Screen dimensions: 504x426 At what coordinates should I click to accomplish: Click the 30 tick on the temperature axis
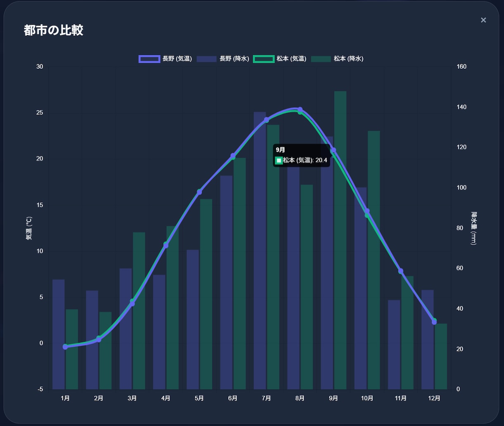click(x=40, y=67)
